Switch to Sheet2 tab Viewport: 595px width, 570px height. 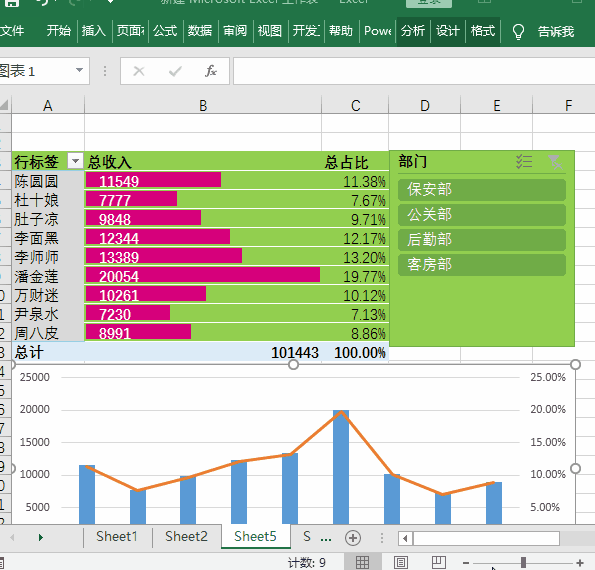[x=186, y=537]
